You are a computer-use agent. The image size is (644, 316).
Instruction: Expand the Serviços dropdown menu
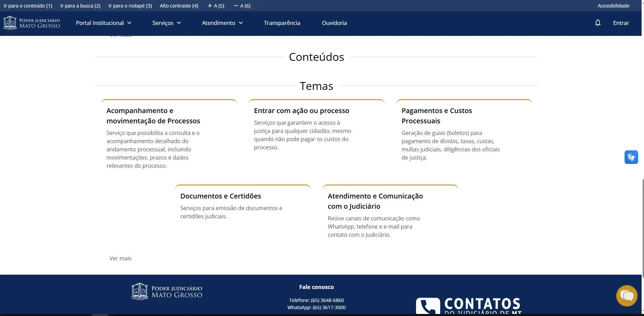point(167,23)
